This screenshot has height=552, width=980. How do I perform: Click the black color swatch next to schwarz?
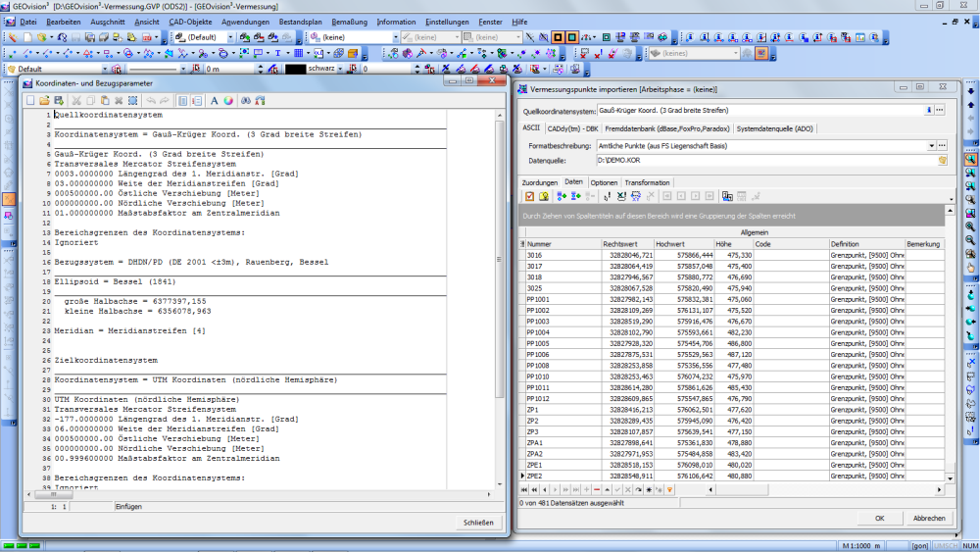[x=295, y=69]
